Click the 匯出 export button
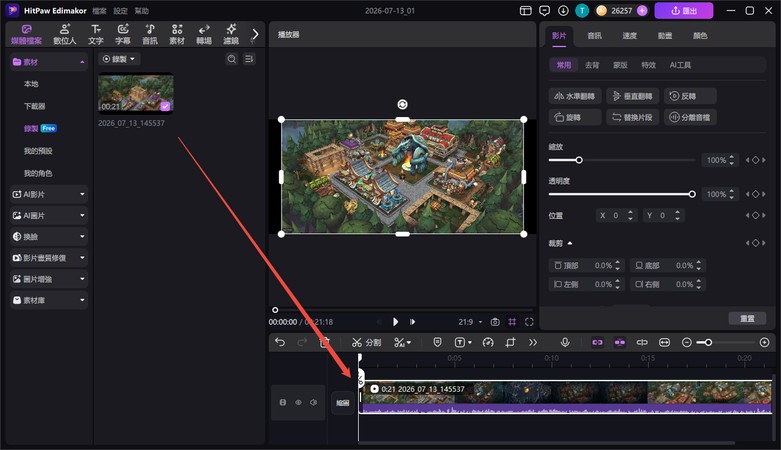The width and height of the screenshot is (781, 450). 684,10
